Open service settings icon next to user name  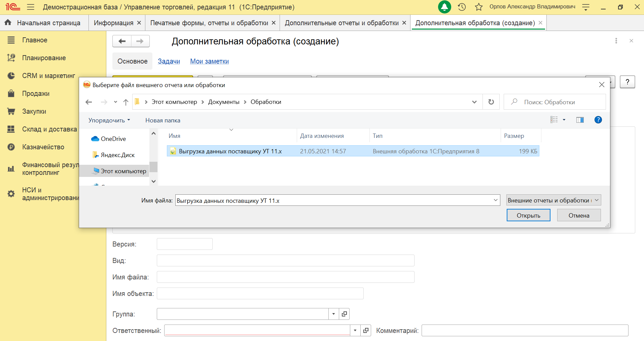coord(586,7)
